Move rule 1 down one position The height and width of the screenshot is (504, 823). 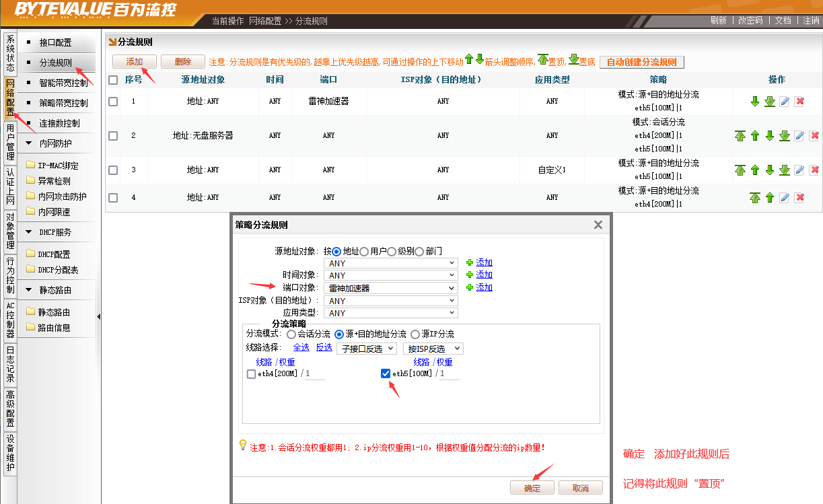755,102
